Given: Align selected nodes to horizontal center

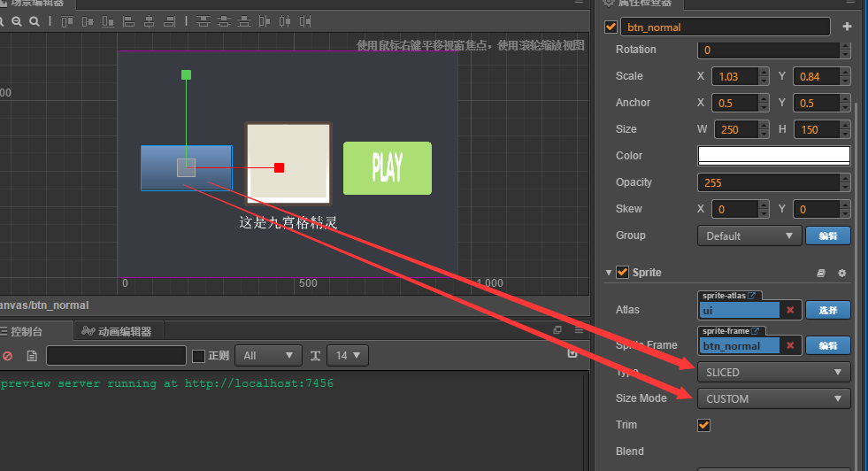Looking at the screenshot, I should [x=149, y=21].
